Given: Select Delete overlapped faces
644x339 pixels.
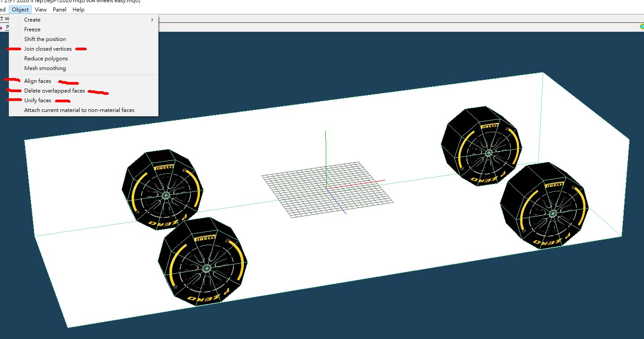Looking at the screenshot, I should pos(54,91).
